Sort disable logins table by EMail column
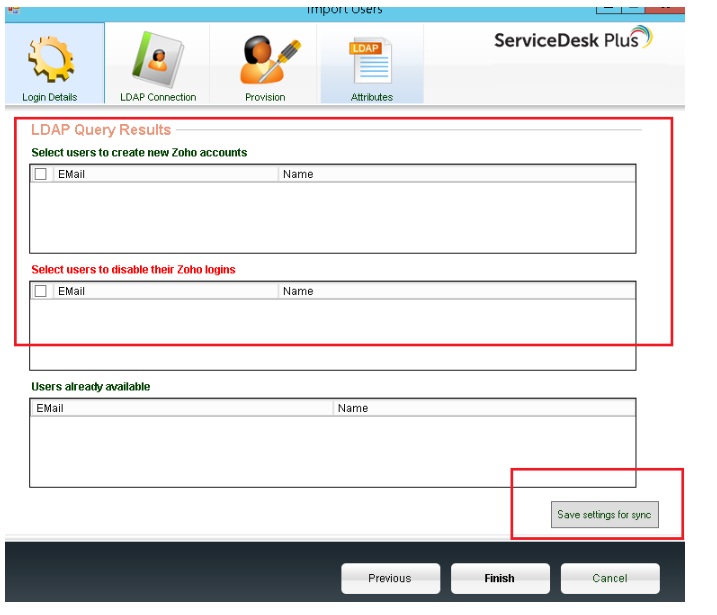Screen dimensions: 717x615 [165, 291]
